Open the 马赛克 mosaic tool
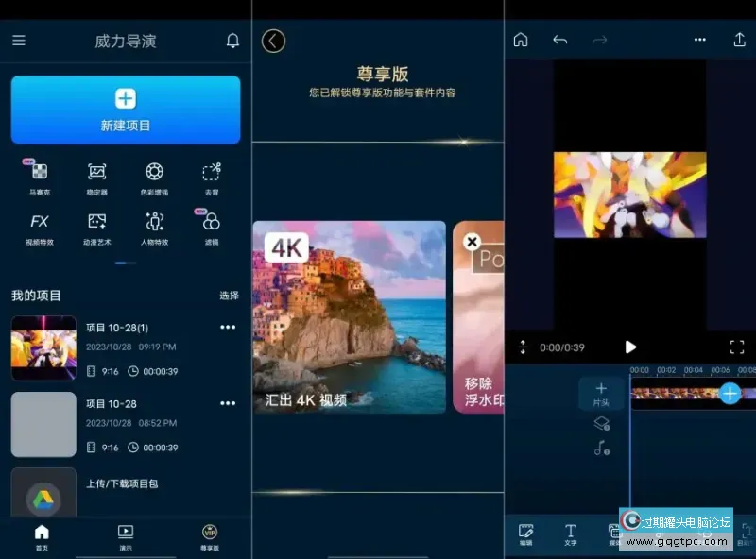 pos(39,176)
